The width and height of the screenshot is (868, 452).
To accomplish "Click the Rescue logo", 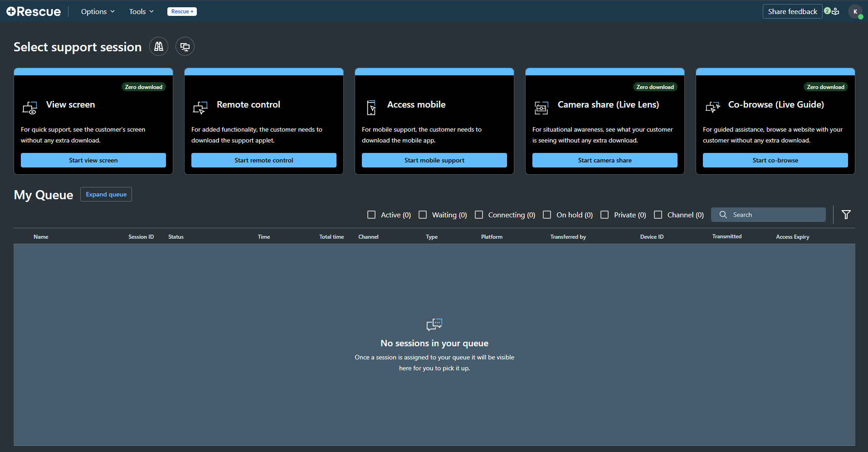I will pyautogui.click(x=34, y=11).
